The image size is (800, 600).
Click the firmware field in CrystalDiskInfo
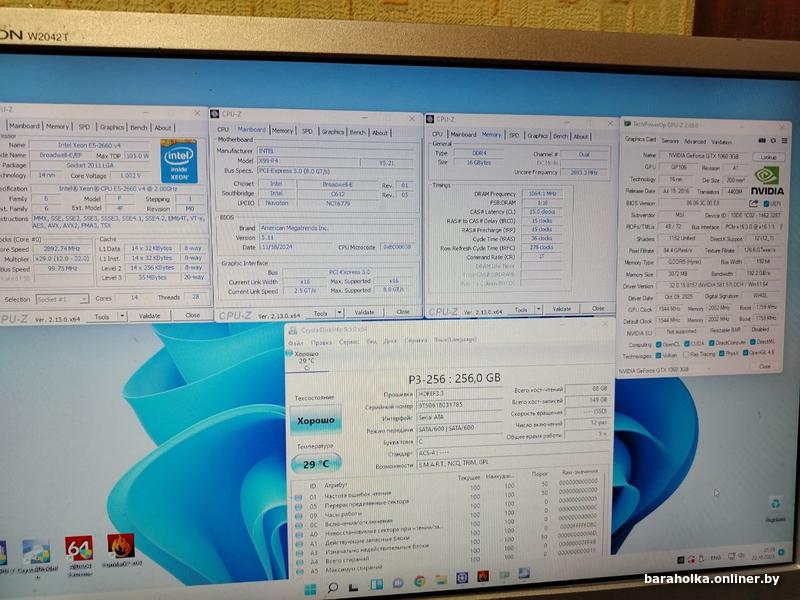pos(459,394)
